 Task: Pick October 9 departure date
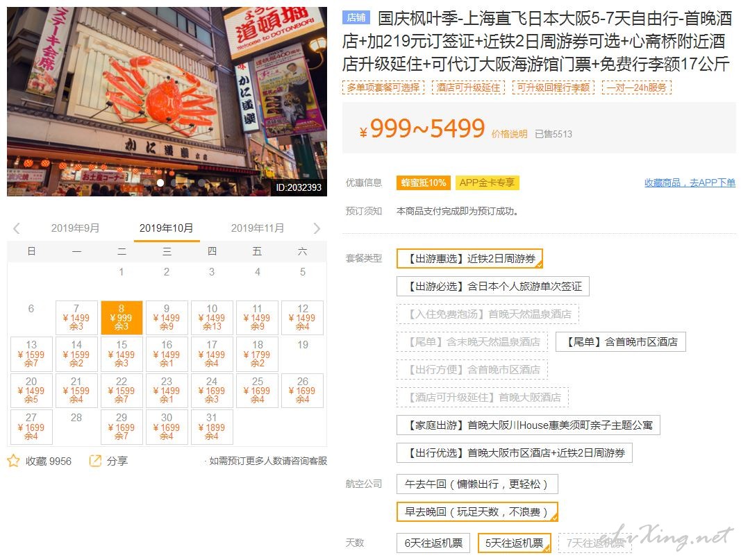167,317
